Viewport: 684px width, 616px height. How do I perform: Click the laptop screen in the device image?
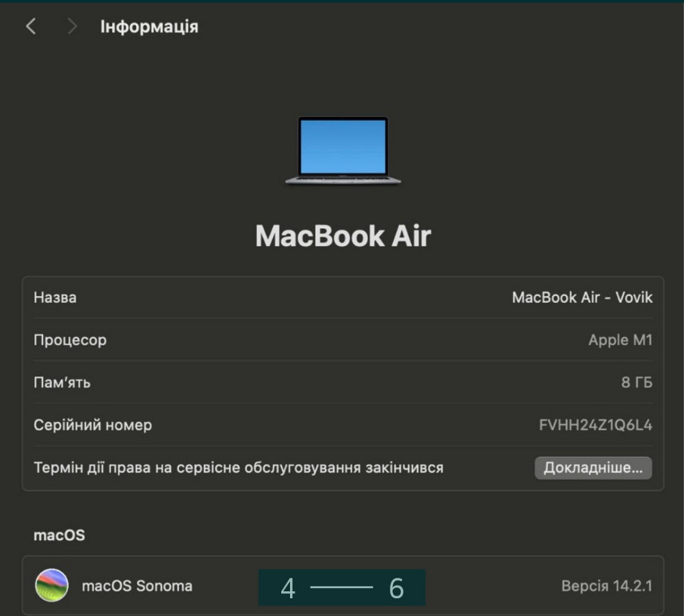[x=342, y=145]
